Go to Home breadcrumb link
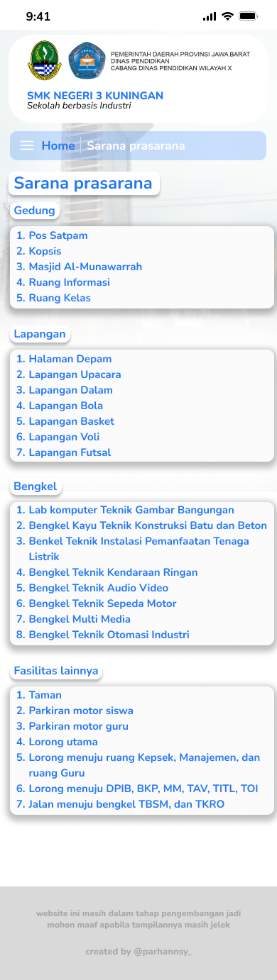Screen dimensions: 277x980 tap(58, 145)
